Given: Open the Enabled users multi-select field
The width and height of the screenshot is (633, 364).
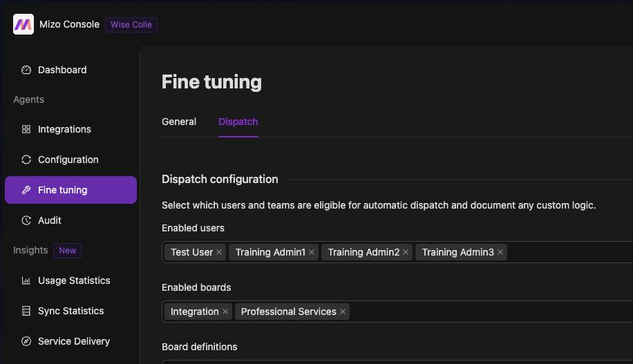Looking at the screenshot, I should tap(567, 252).
